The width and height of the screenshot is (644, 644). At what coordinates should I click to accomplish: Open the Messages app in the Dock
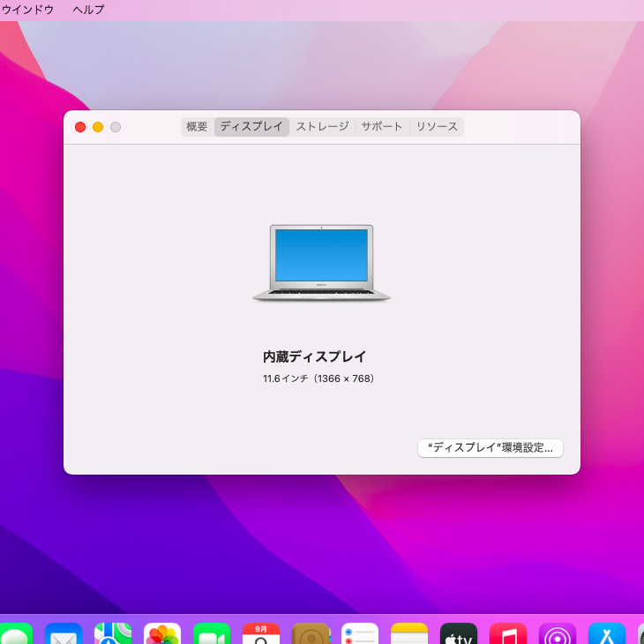(x=14, y=633)
